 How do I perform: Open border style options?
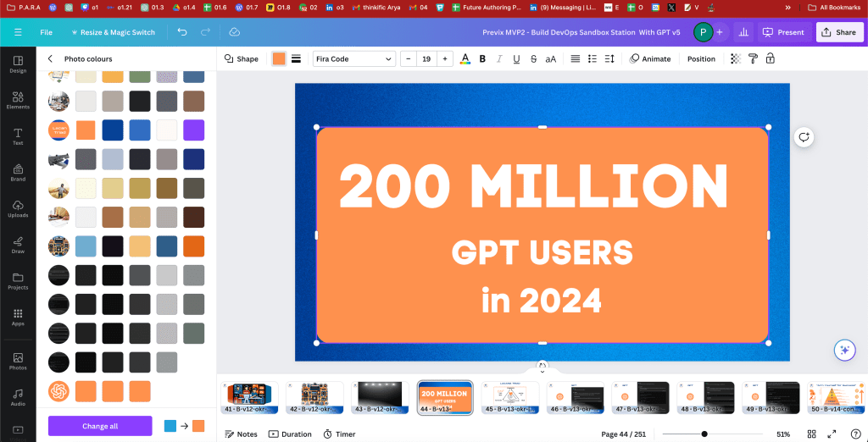pyautogui.click(x=296, y=58)
